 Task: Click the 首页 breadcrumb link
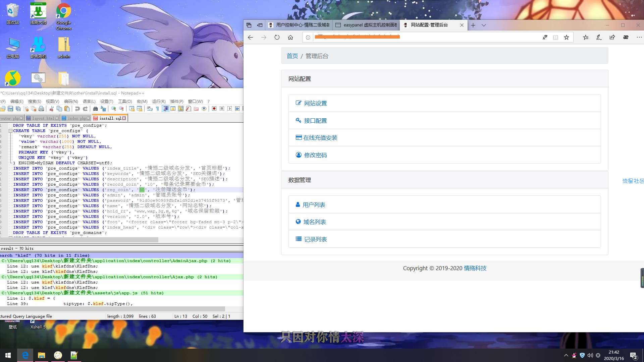point(292,56)
